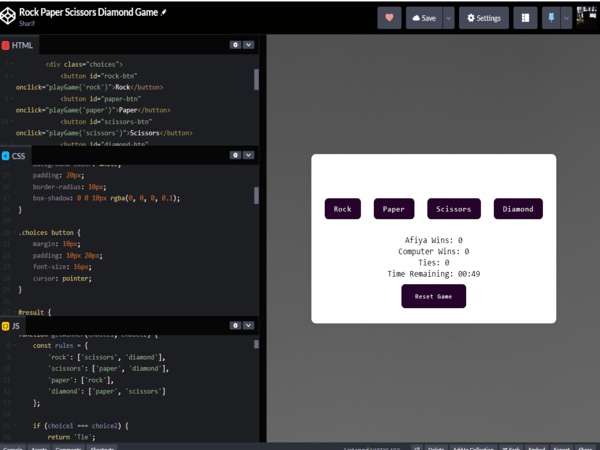
Task: Click the change view layout icon
Action: click(525, 18)
